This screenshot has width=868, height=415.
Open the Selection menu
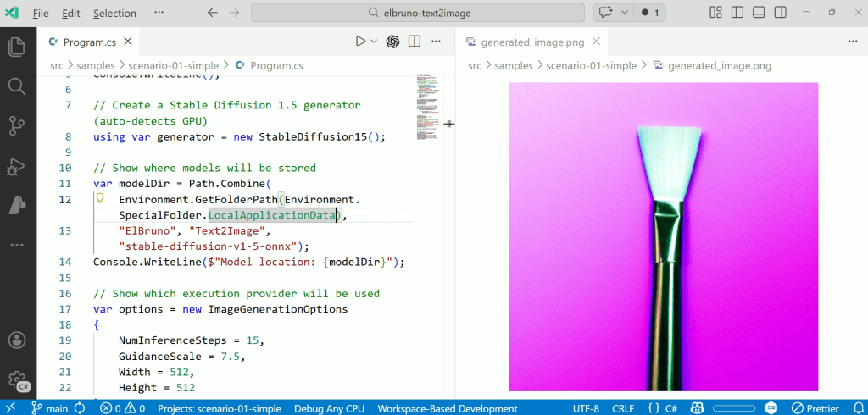click(x=114, y=13)
